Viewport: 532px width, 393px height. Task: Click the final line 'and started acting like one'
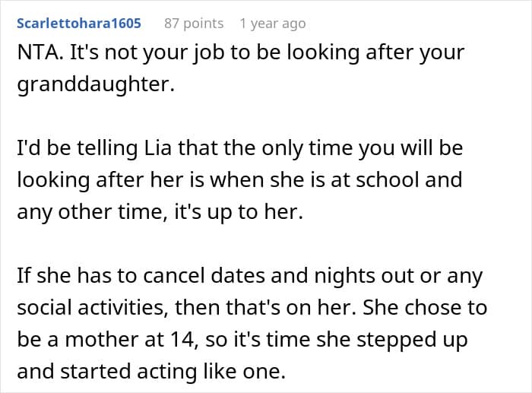coord(151,371)
